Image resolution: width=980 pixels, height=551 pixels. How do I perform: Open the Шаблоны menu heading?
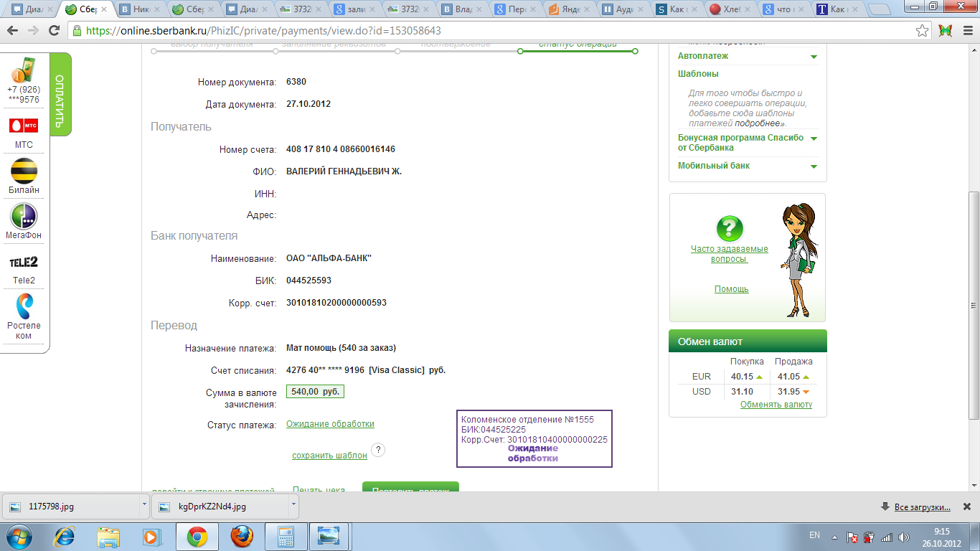(x=698, y=74)
